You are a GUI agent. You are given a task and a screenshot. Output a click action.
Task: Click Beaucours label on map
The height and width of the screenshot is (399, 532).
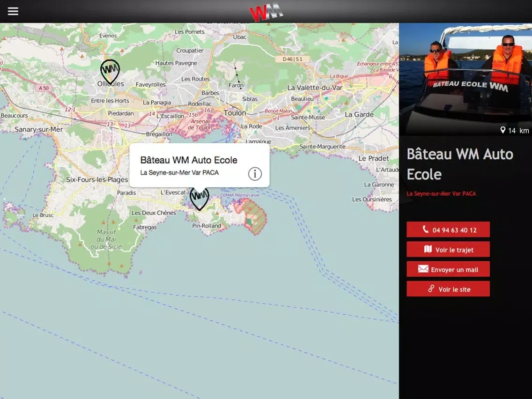(14, 115)
